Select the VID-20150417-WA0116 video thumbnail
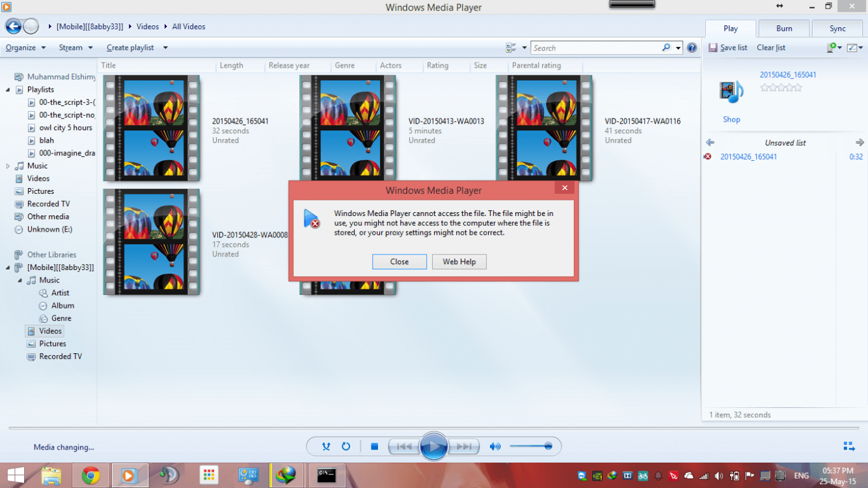This screenshot has width=868, height=488. point(544,128)
